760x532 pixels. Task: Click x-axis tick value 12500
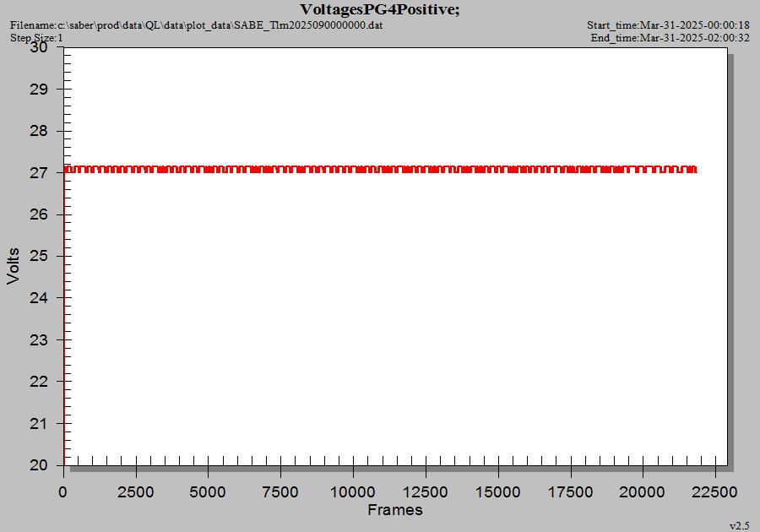click(x=426, y=492)
